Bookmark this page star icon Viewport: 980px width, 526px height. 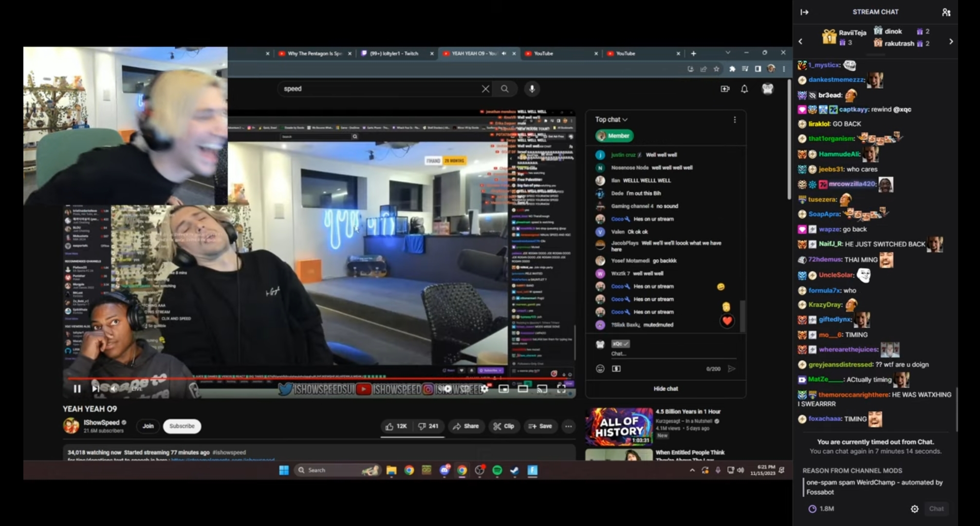pos(716,69)
